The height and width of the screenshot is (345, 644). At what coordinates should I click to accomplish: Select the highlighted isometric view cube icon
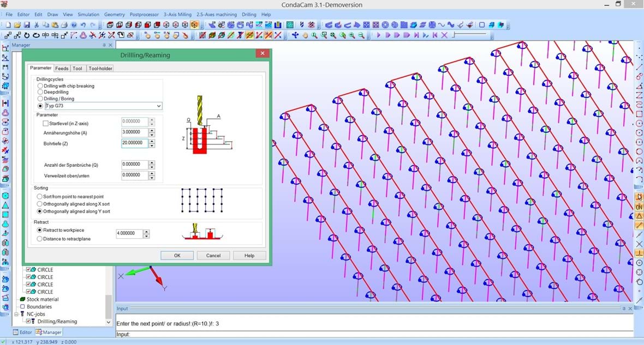[194, 25]
